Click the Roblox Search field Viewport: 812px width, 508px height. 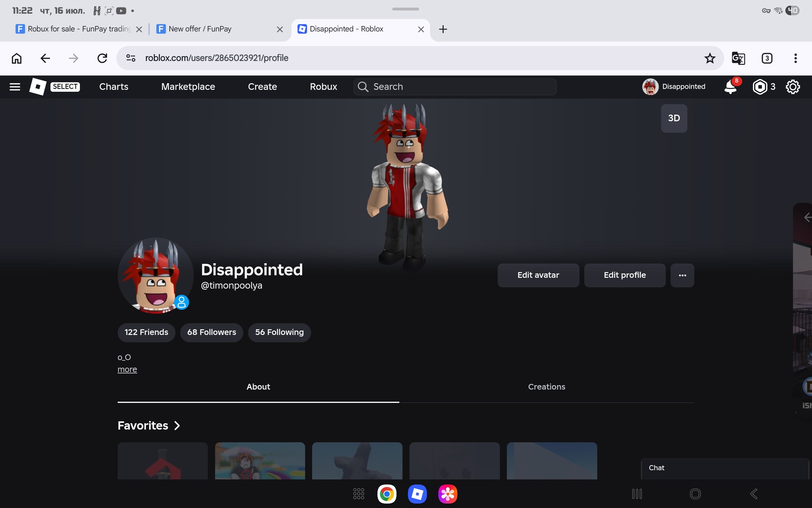[x=455, y=87]
